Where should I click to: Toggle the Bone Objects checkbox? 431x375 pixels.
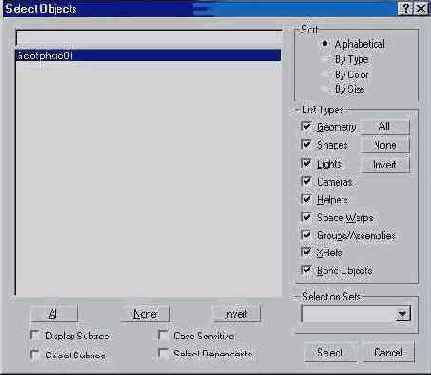click(x=306, y=270)
